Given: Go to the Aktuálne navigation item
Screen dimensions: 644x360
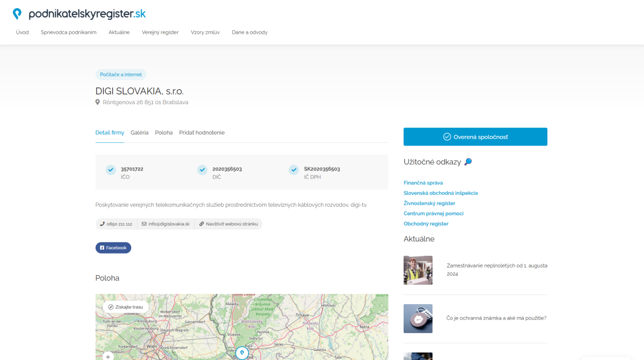Looking at the screenshot, I should pyautogui.click(x=119, y=32).
